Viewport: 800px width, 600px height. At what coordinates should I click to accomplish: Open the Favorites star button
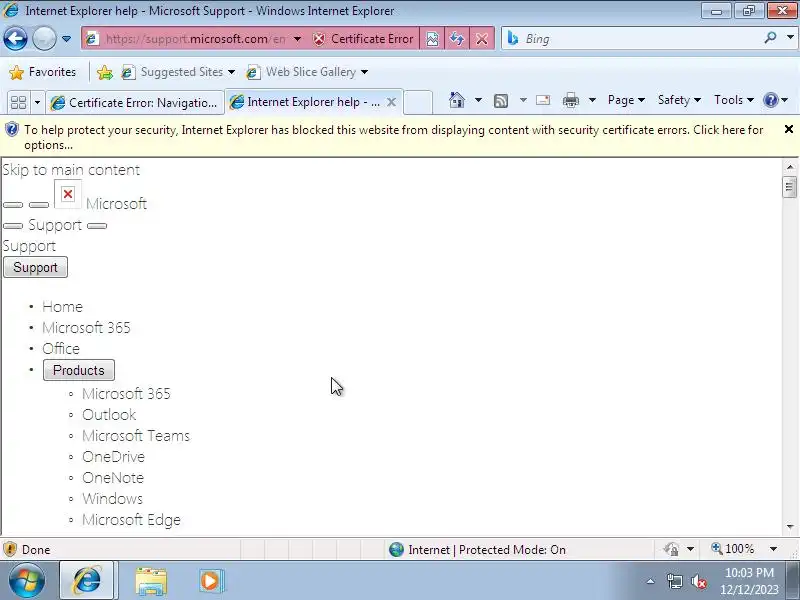(x=43, y=72)
